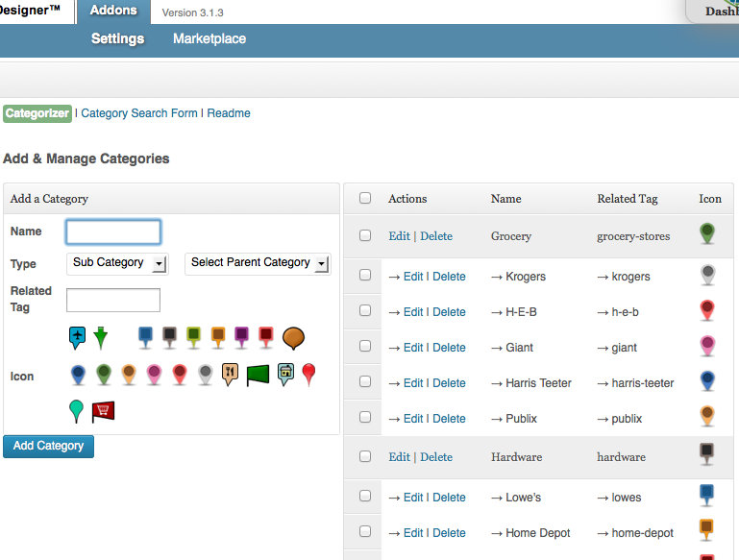The height and width of the screenshot is (560, 739).
Task: Select the airplane map marker icon
Action: [77, 337]
